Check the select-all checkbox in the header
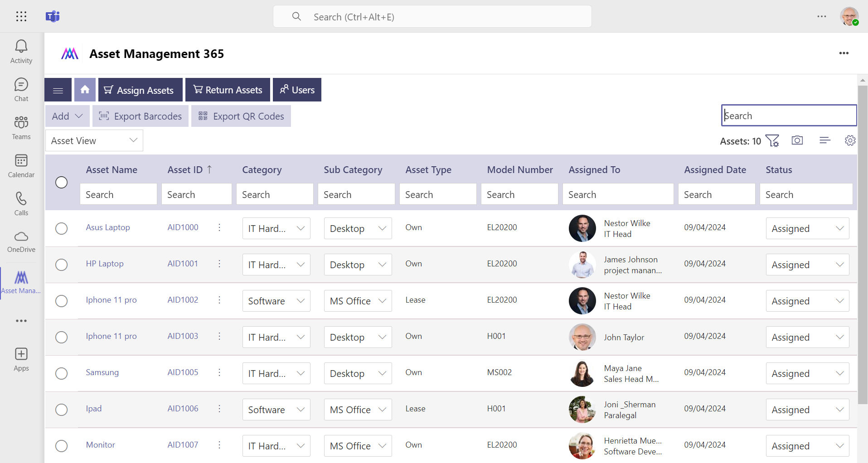The height and width of the screenshot is (463, 868). [62, 182]
